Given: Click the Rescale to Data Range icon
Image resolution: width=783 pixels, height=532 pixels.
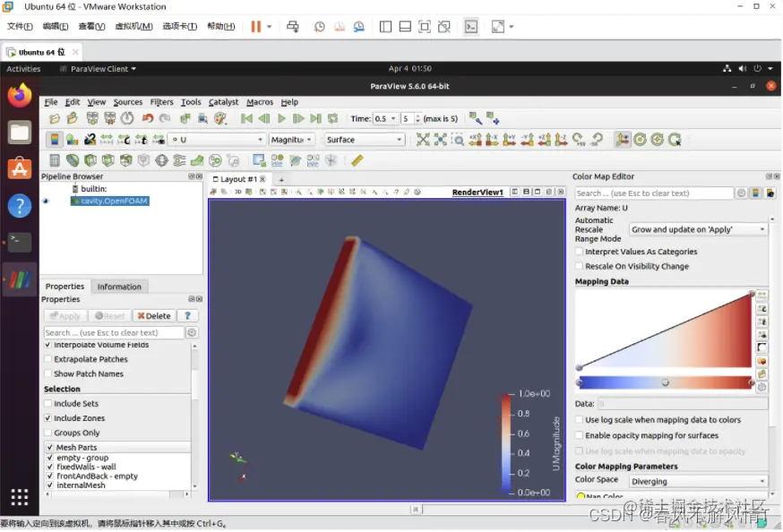Looking at the screenshot, I should [107, 140].
